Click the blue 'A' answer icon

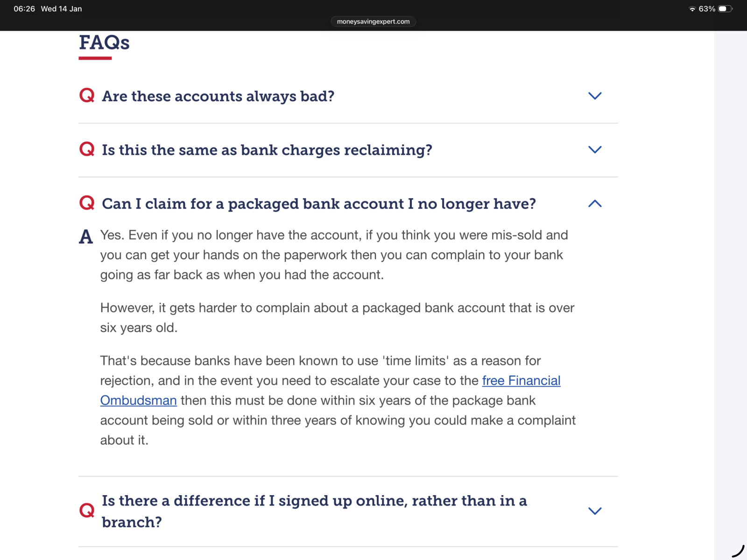[86, 237]
